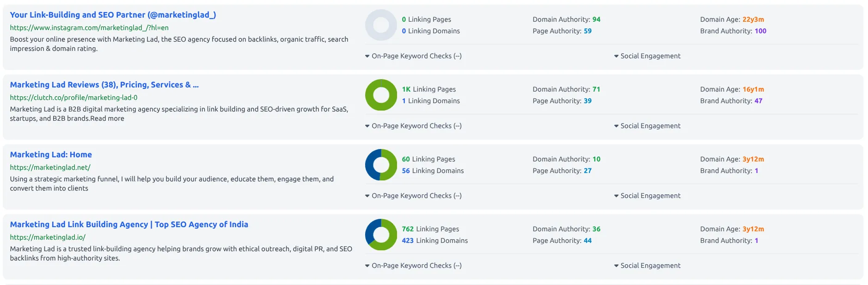Click the green donut chart for Clutch result
The height and width of the screenshot is (285, 868).
[x=381, y=95]
